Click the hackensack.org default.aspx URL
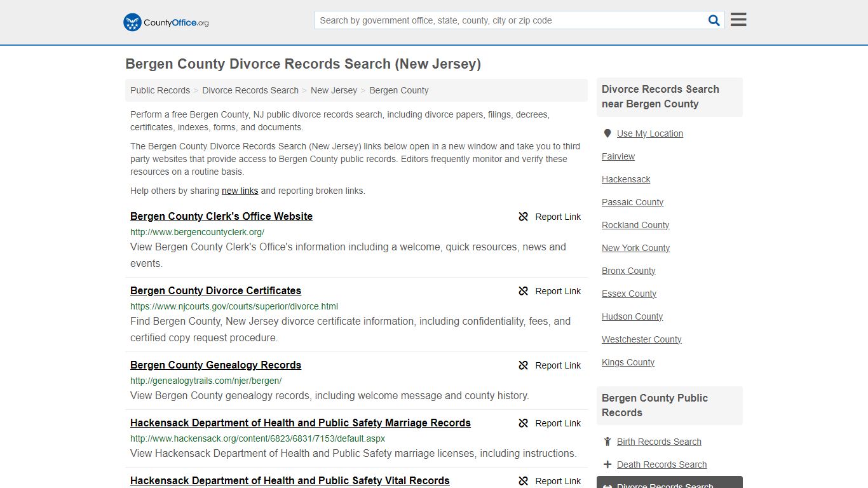 257,438
